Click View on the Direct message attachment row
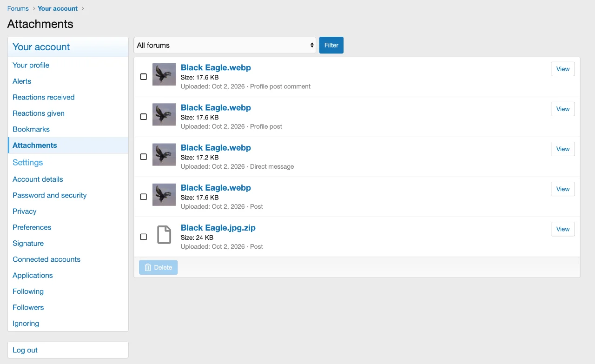 tap(563, 149)
